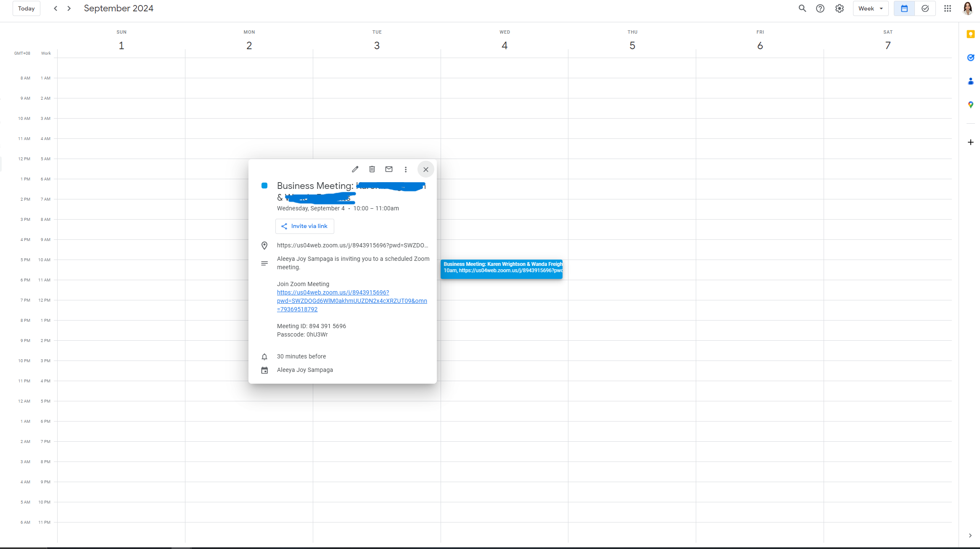The image size is (980, 549).
Task: Open the Support help icon
Action: click(x=820, y=8)
